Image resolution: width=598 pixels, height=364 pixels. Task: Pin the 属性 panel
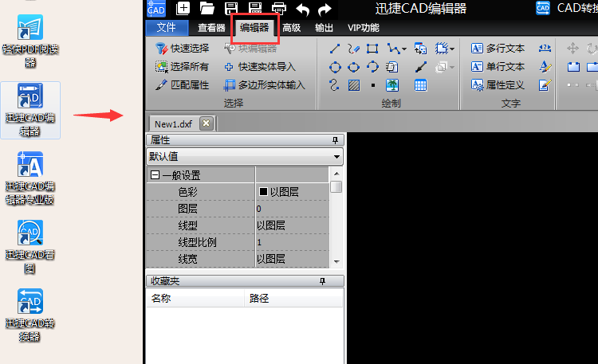point(335,140)
